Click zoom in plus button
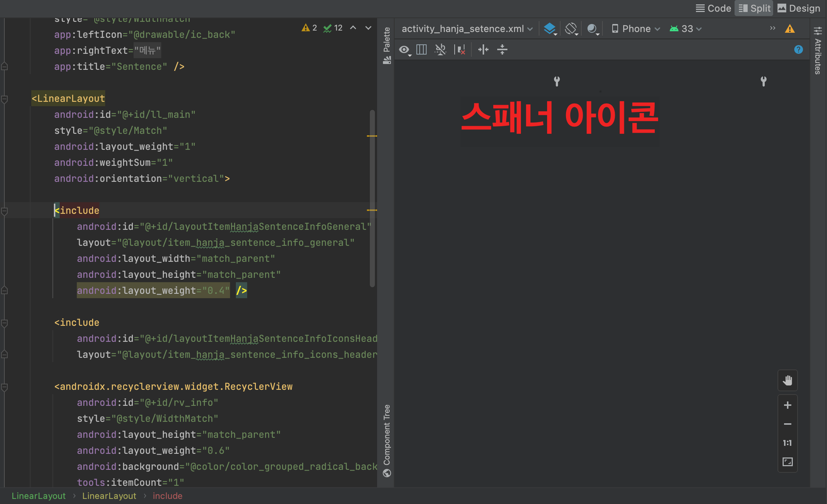The image size is (827, 504). click(x=787, y=405)
